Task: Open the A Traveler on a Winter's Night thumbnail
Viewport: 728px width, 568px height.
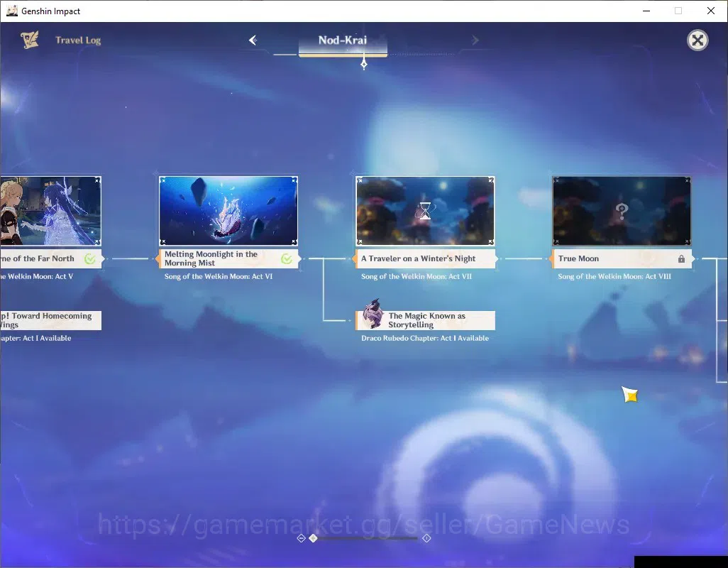Action: click(x=425, y=211)
